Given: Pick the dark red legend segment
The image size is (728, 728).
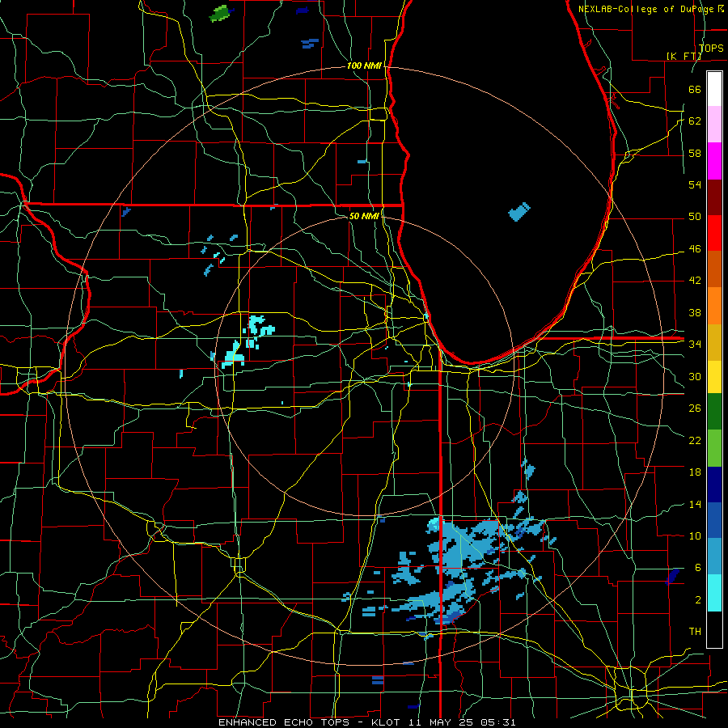Looking at the screenshot, I should click(x=714, y=197).
